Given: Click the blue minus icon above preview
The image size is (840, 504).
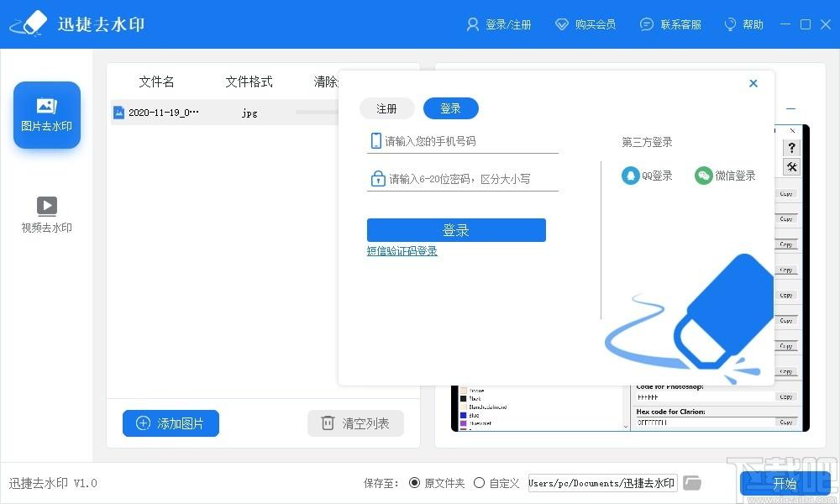Looking at the screenshot, I should click(x=790, y=108).
